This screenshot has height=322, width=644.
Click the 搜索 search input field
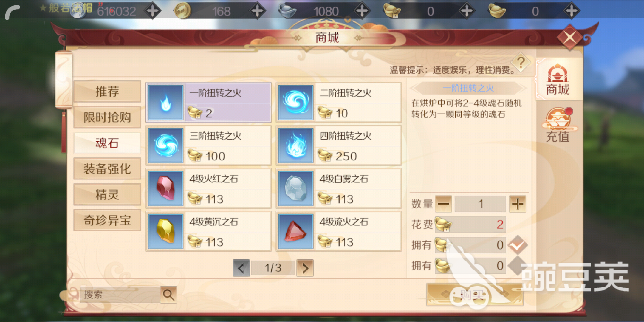point(120,295)
